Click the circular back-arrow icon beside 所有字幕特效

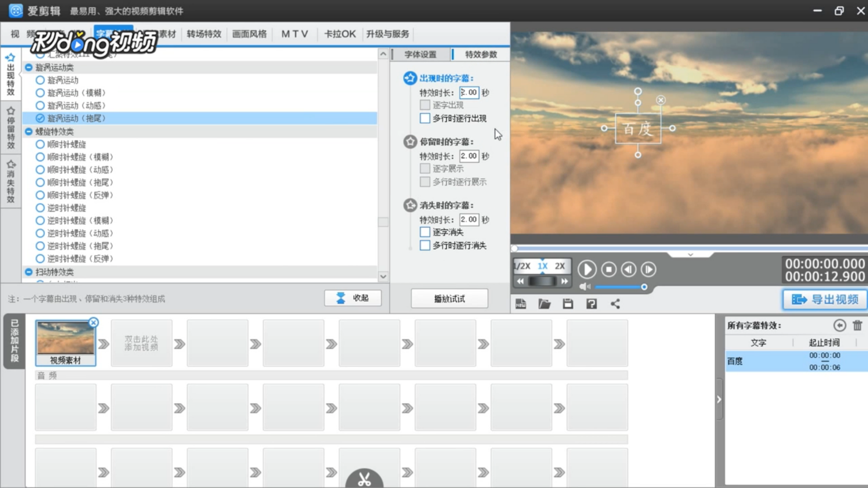[x=840, y=325]
